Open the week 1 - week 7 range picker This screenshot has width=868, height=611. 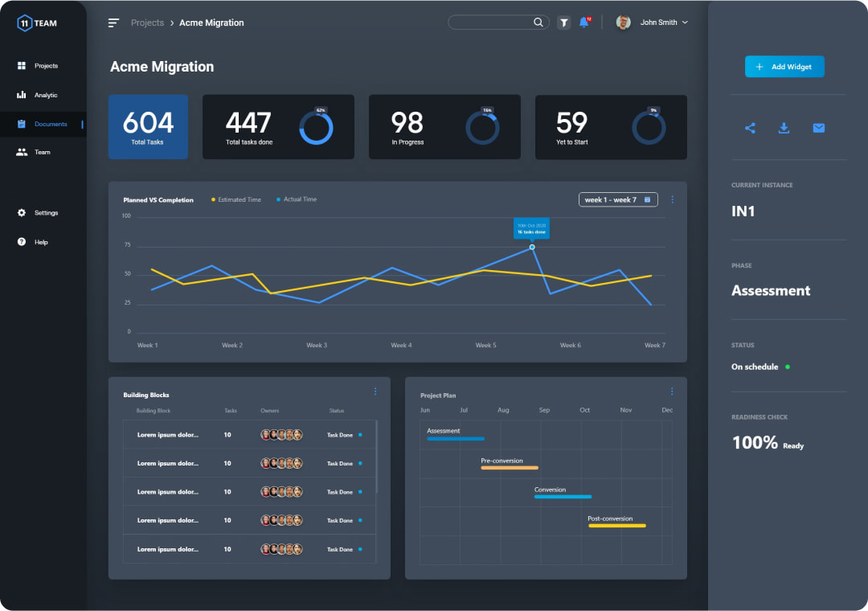pos(617,199)
